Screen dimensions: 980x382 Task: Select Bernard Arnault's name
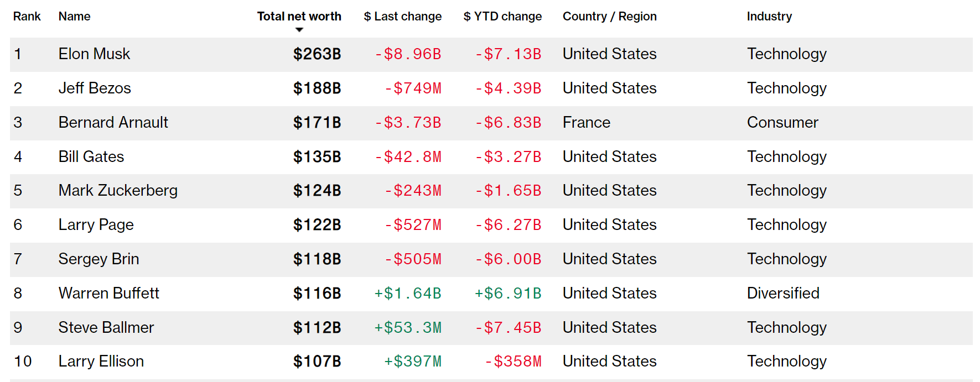[113, 123]
